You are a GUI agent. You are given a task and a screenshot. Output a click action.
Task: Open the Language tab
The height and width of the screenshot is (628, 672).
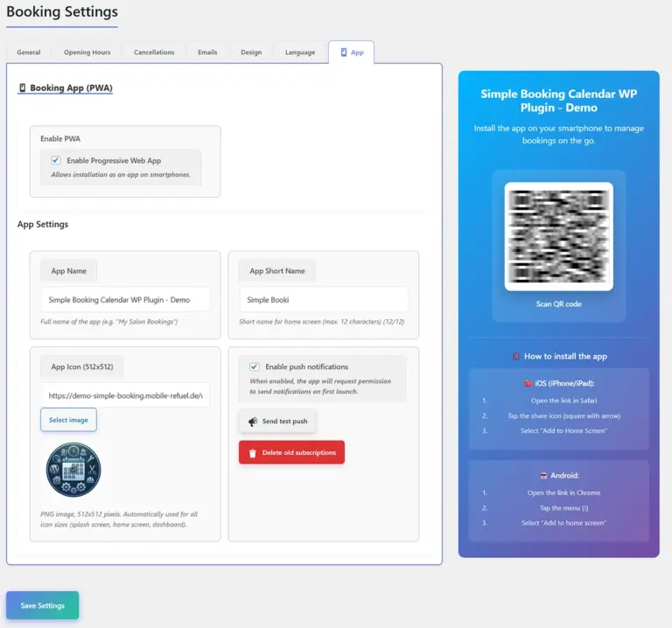300,52
